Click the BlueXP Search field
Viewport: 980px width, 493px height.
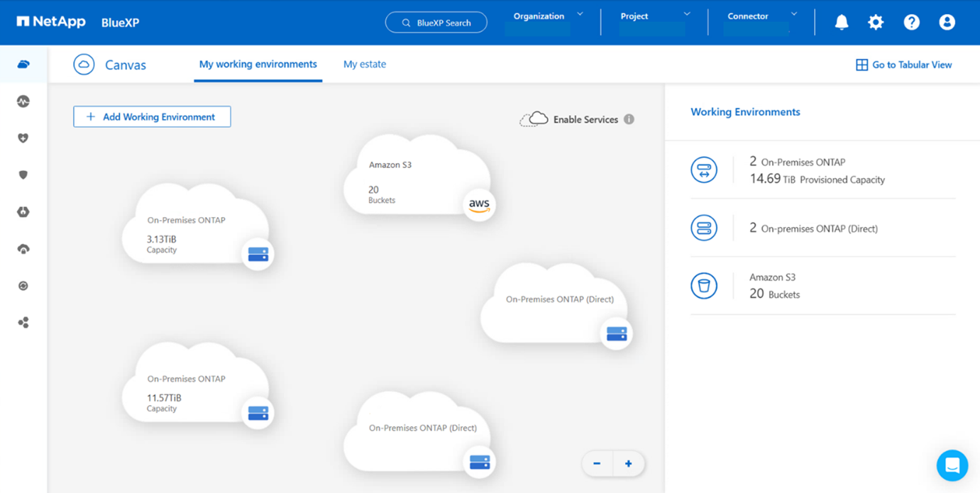[x=436, y=22]
